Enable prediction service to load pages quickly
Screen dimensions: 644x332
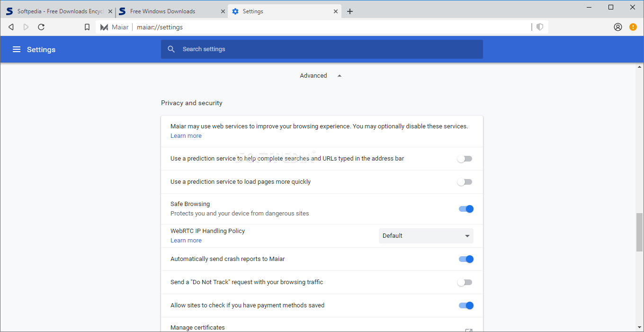(x=465, y=182)
